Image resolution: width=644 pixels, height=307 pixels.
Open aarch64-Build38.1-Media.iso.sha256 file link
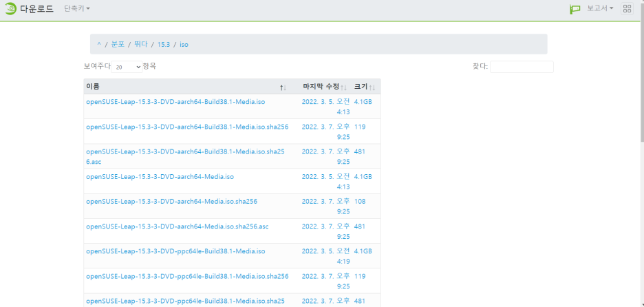click(x=187, y=127)
